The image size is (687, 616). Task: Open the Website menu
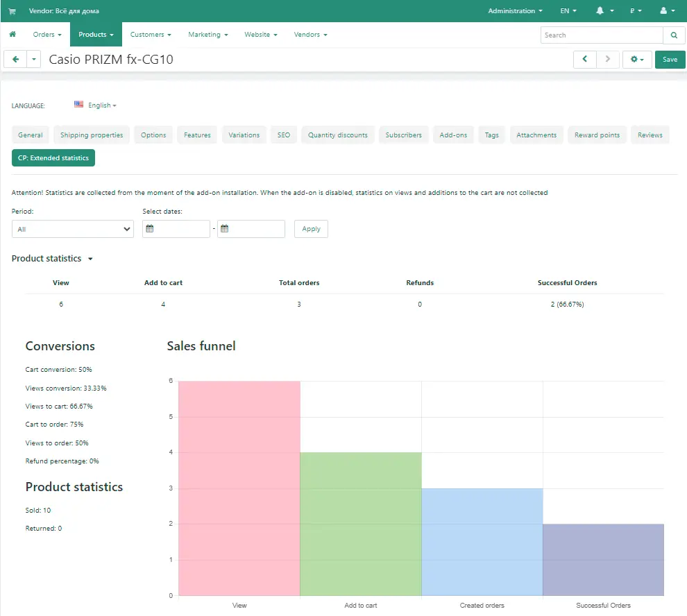coord(261,35)
